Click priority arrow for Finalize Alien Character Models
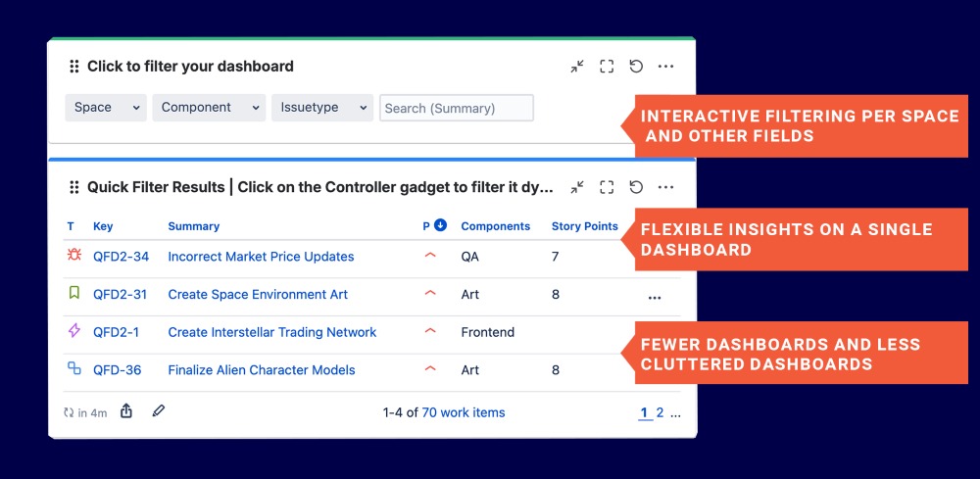This screenshot has height=479, width=980. 430,369
